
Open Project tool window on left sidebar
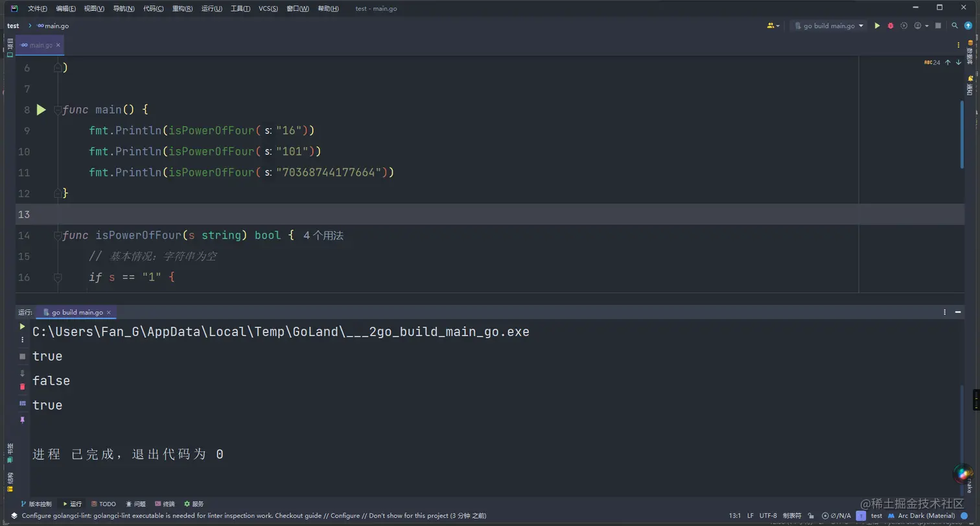pos(10,47)
